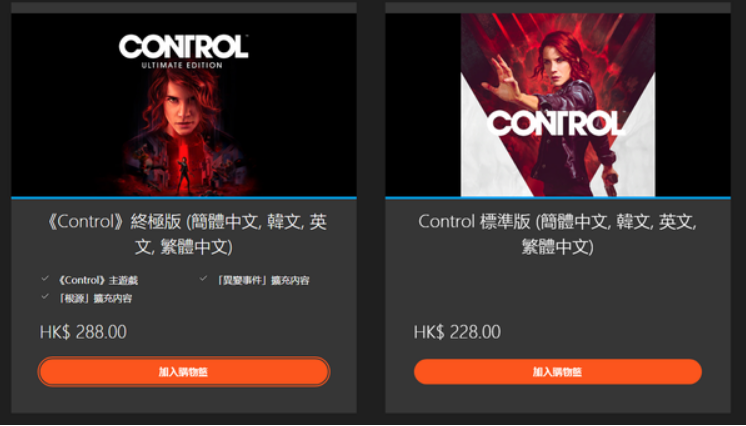The height and width of the screenshot is (426, 746).
Task: Add Control 終極版 to cart
Action: pyautogui.click(x=184, y=372)
